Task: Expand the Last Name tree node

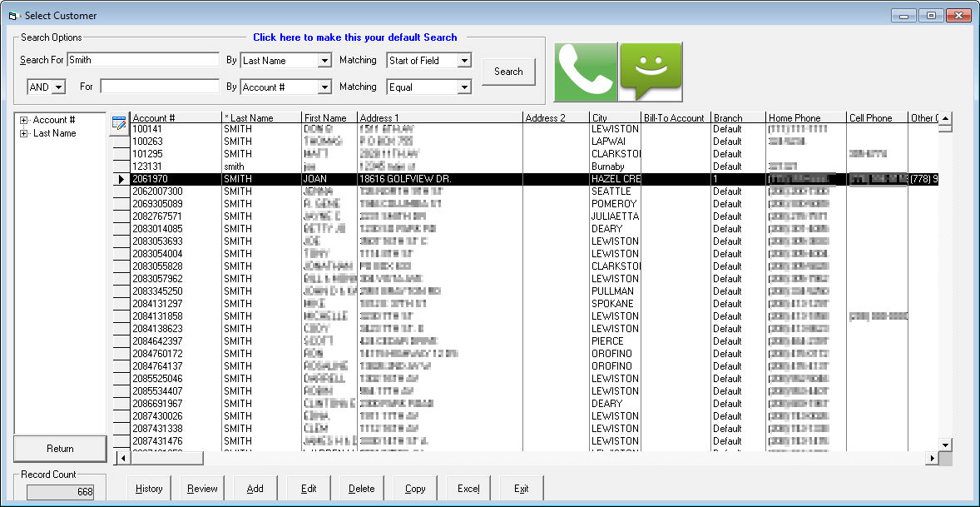Action: click(x=24, y=133)
